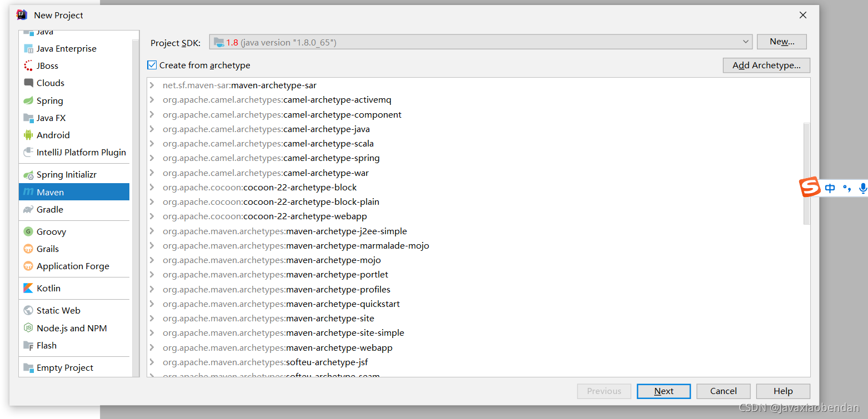868x419 pixels.
Task: Click the Cancel button
Action: pyautogui.click(x=724, y=391)
